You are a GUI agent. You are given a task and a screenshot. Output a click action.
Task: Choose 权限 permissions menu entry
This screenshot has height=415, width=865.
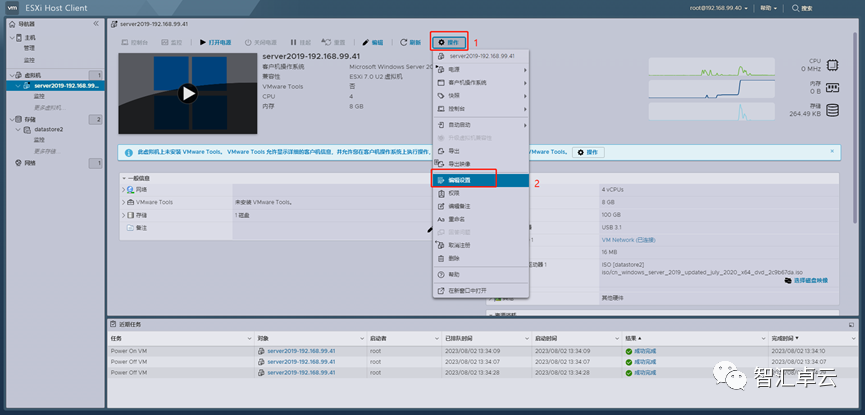point(480,194)
